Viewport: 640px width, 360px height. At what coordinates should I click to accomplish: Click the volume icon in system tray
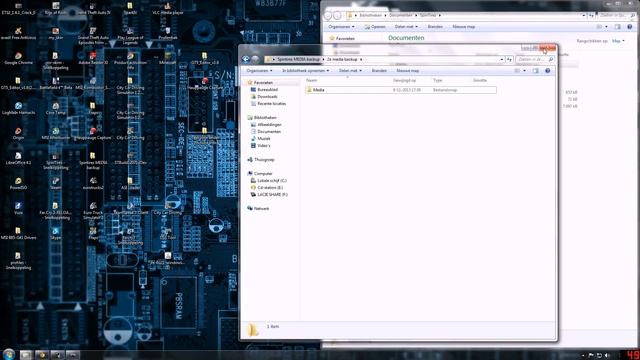click(607, 356)
